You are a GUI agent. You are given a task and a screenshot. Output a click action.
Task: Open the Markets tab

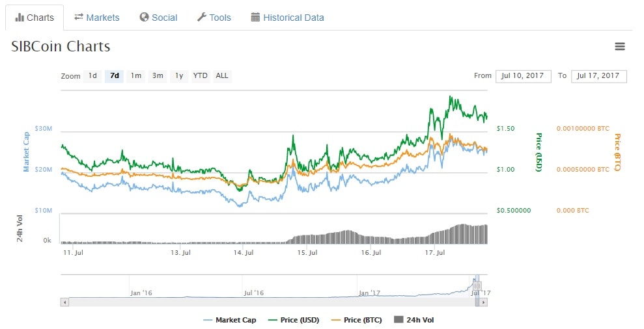[x=96, y=18]
